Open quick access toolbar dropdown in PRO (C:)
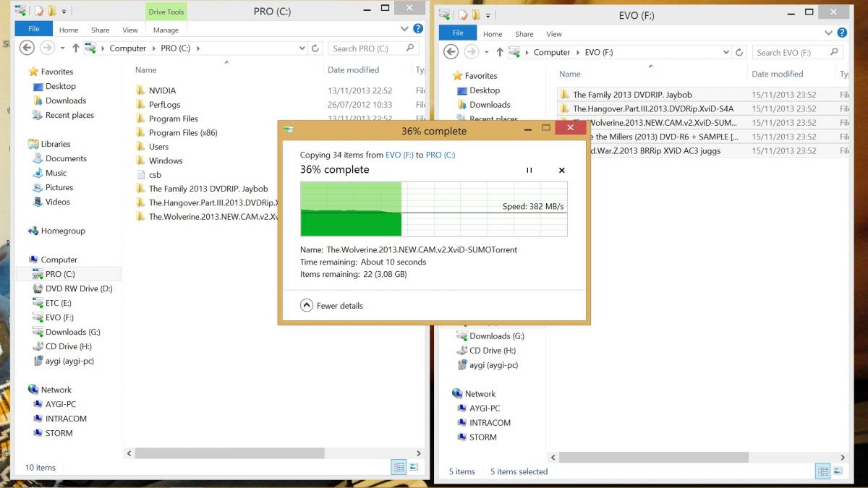The height and width of the screenshot is (488, 868). point(64,12)
